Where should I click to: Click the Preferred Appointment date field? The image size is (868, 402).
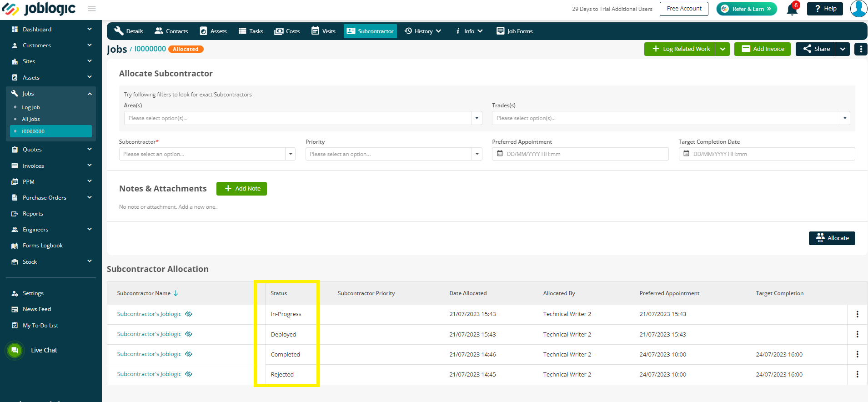pos(580,154)
